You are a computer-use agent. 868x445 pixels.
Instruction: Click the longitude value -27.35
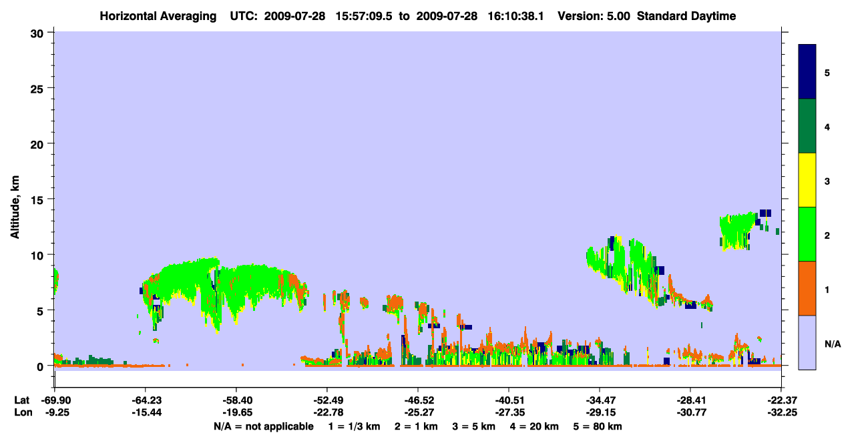pyautogui.click(x=509, y=413)
